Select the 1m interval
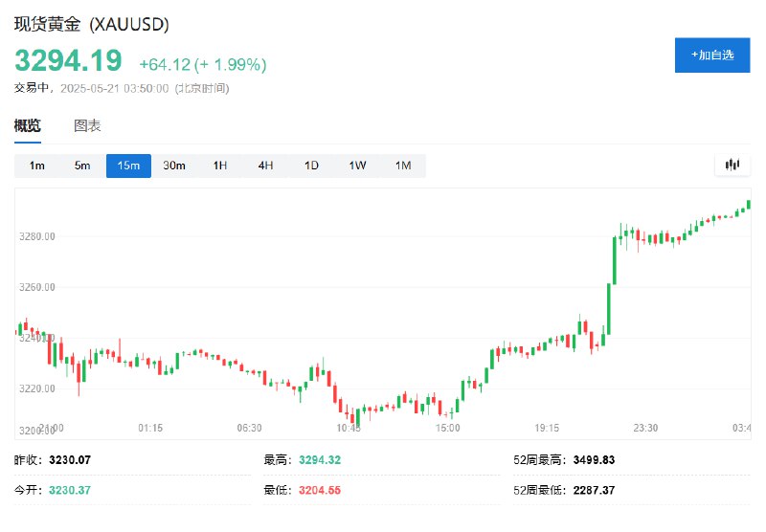This screenshot has width=766, height=532. [x=36, y=166]
